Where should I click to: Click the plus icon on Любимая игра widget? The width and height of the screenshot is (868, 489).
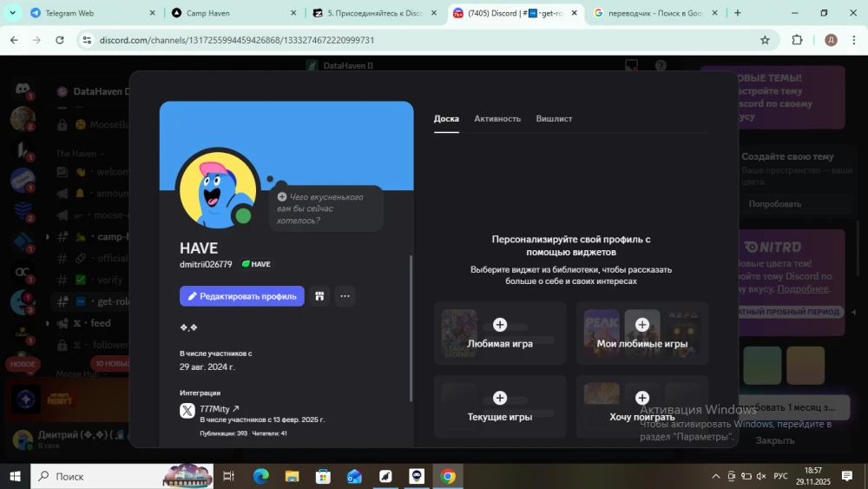[500, 325]
